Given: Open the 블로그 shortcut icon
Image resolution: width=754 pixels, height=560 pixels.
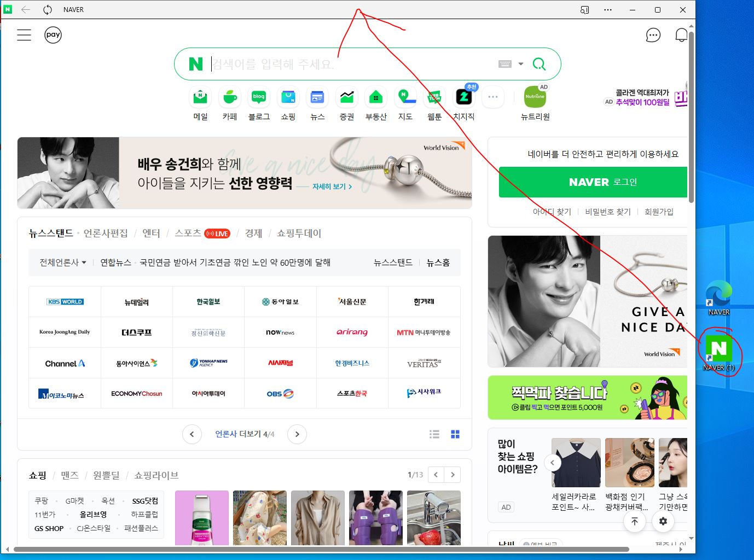Looking at the screenshot, I should pyautogui.click(x=259, y=97).
